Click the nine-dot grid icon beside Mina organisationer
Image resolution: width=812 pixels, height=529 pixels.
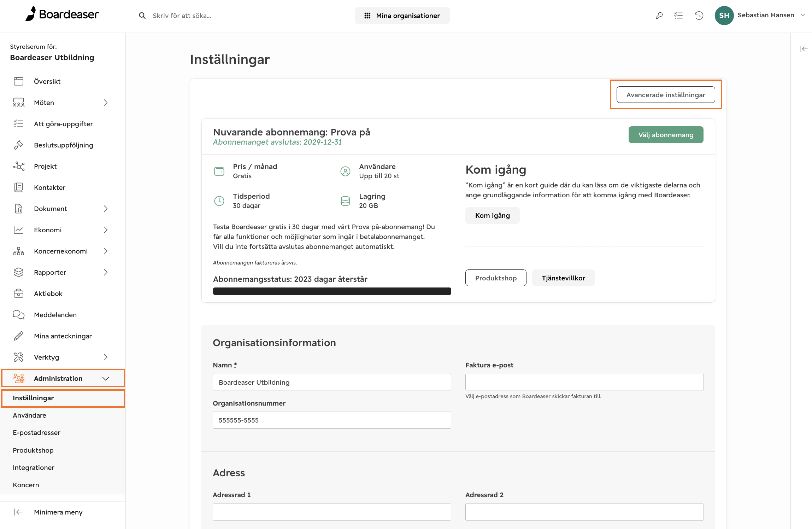point(367,16)
